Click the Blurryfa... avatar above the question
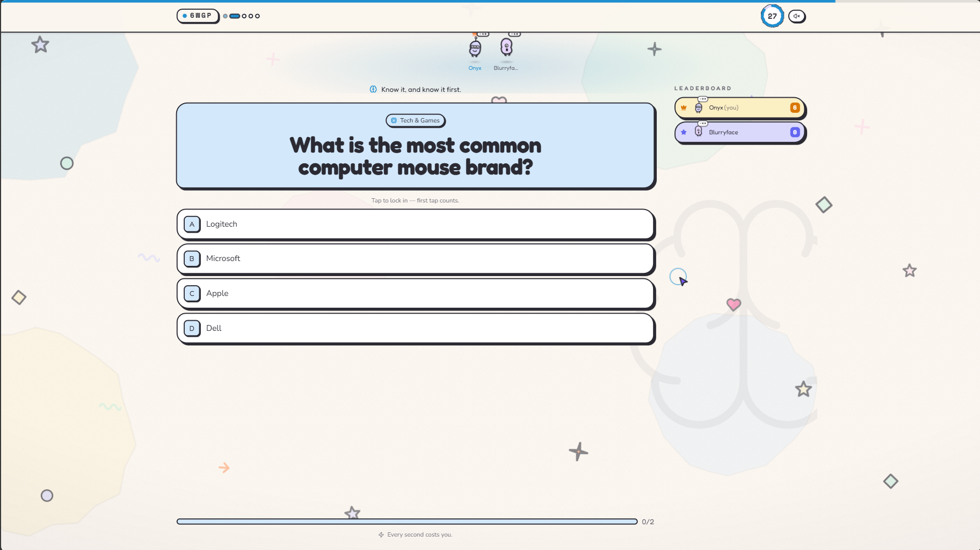This screenshot has height=550, width=980. (x=506, y=47)
